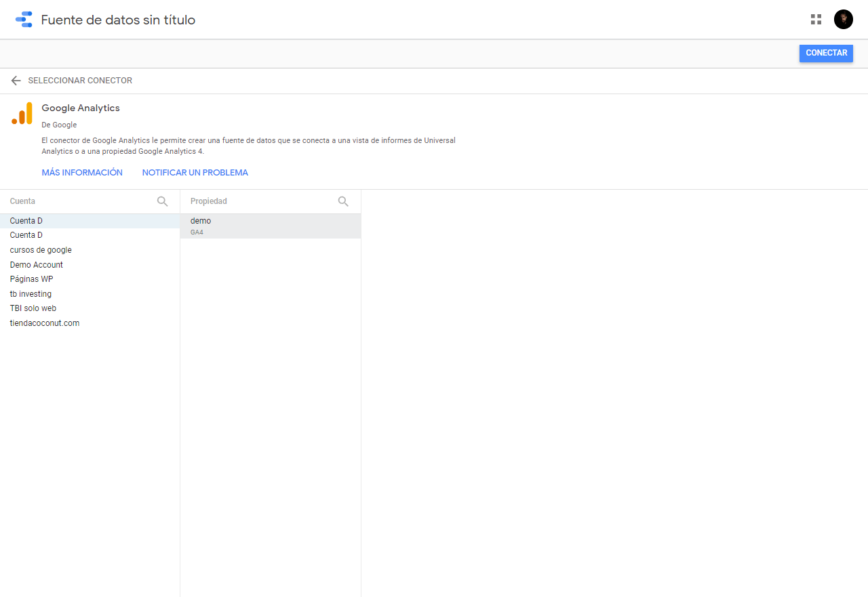Select the non-highlighted Cuenta D account
The width and height of the screenshot is (868, 597).
tap(90, 235)
